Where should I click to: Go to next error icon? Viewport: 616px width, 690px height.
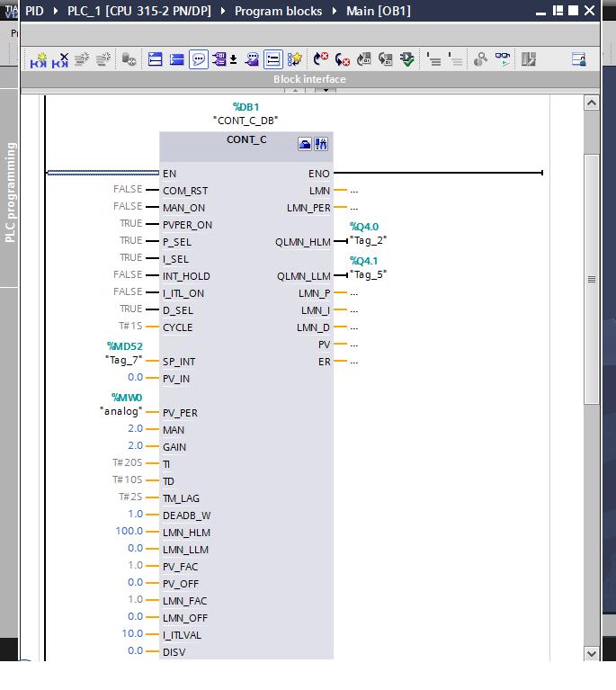tap(321, 58)
